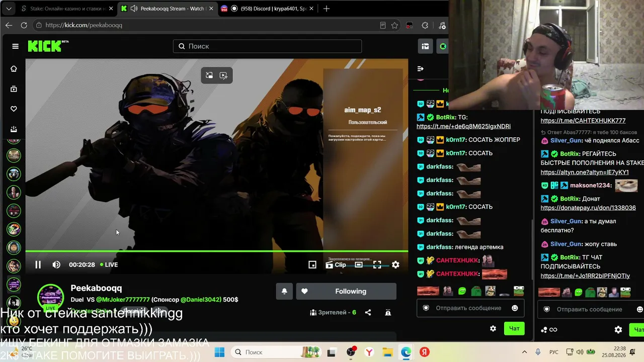
Task: Go back in the browser
Action: (9, 25)
